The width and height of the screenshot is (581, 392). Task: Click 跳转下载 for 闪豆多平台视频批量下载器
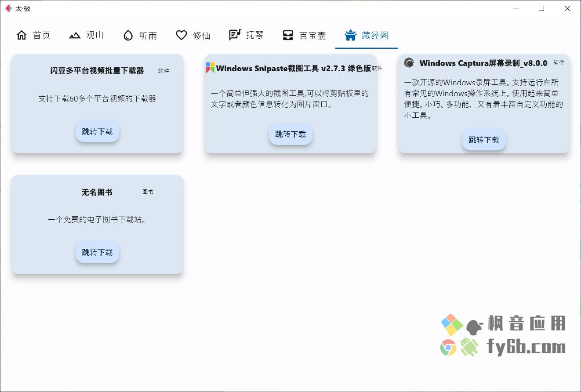pyautogui.click(x=97, y=131)
